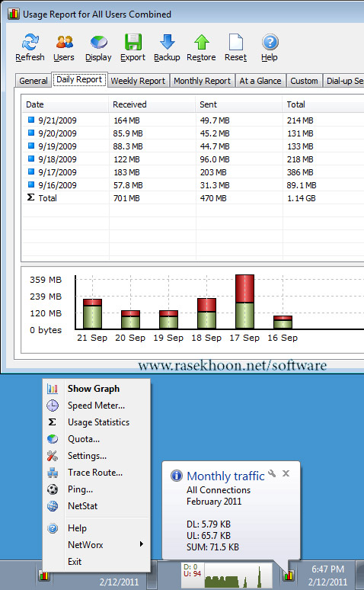Select the 9/20/2009 row
This screenshot has height=590, width=364.
click(x=193, y=133)
